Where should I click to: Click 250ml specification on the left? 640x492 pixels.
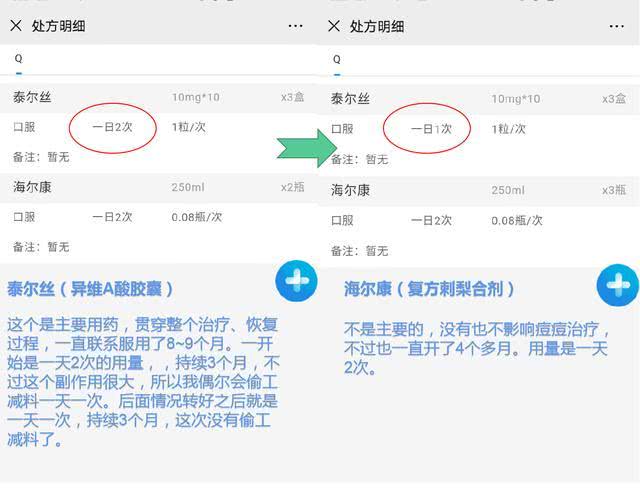188,187
